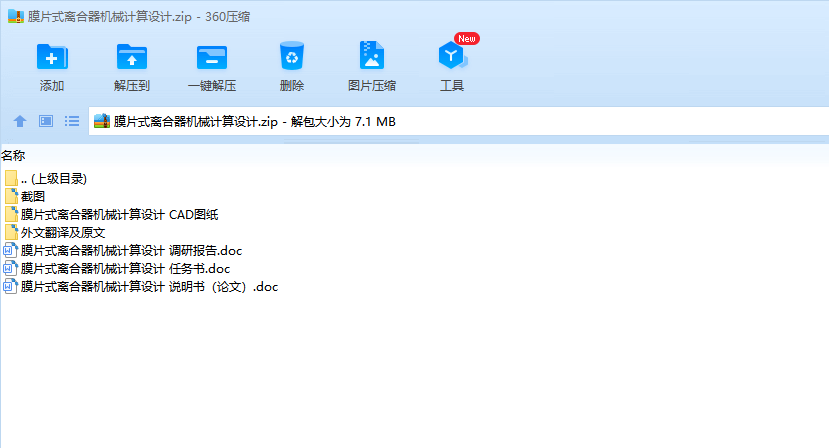Click the window title 膜片式离合器机械计算设计.zip - 360压缩
Image resolution: width=829 pixels, height=448 pixels.
click(x=139, y=16)
